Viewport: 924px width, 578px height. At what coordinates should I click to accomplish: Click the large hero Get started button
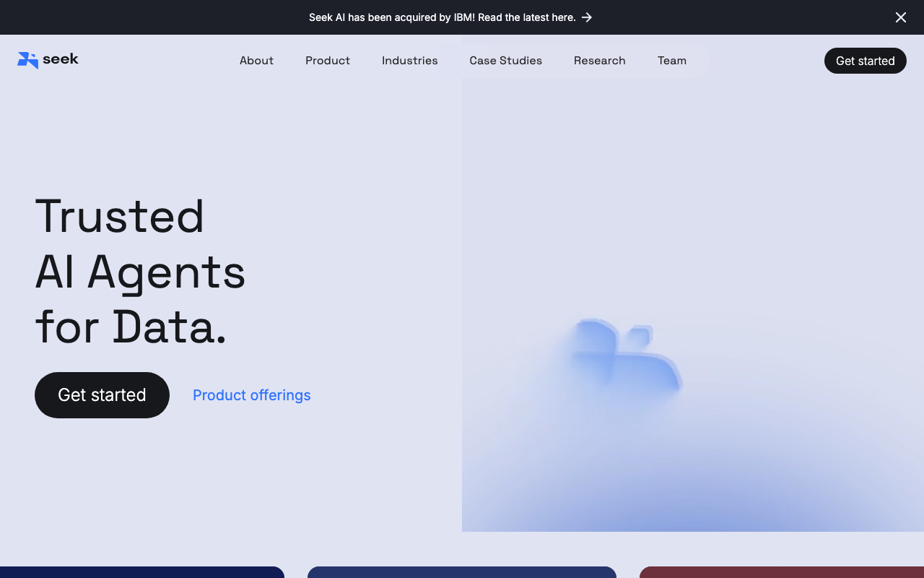(x=102, y=395)
